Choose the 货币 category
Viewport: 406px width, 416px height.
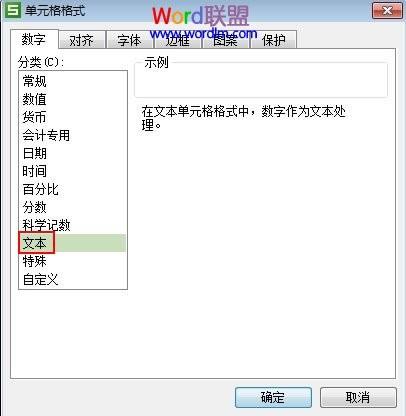coord(73,117)
